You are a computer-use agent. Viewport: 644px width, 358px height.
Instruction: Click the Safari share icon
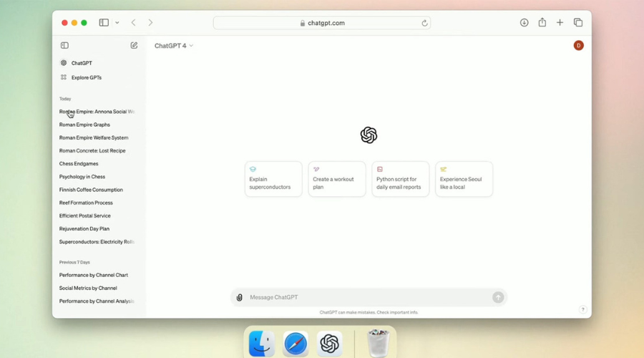(542, 23)
